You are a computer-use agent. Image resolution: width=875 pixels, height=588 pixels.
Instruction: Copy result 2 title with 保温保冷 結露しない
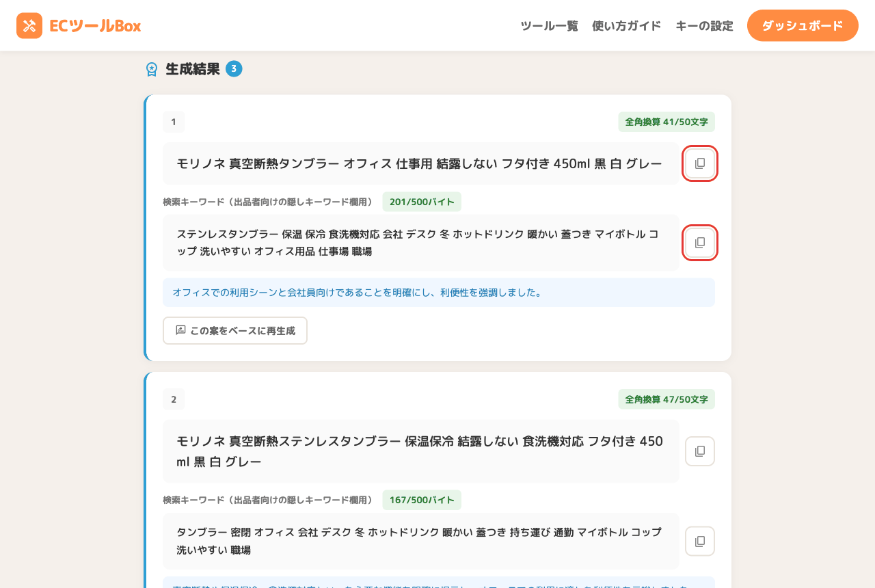700,451
